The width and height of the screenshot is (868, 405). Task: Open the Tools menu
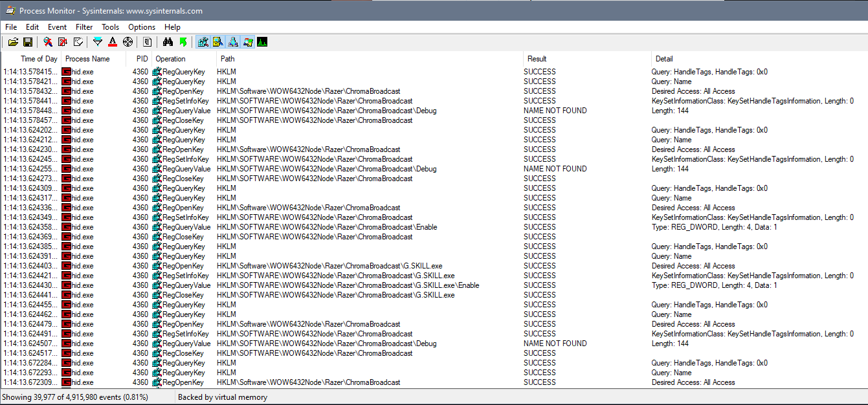tap(110, 27)
